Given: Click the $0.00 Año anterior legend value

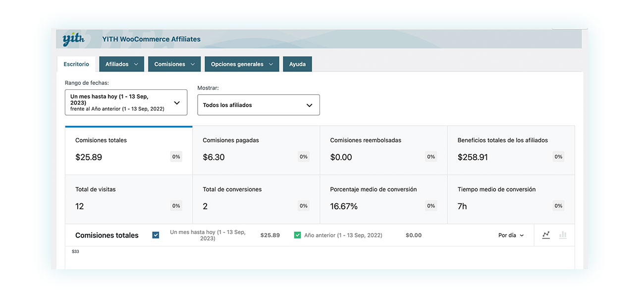Looking at the screenshot, I should point(414,236).
